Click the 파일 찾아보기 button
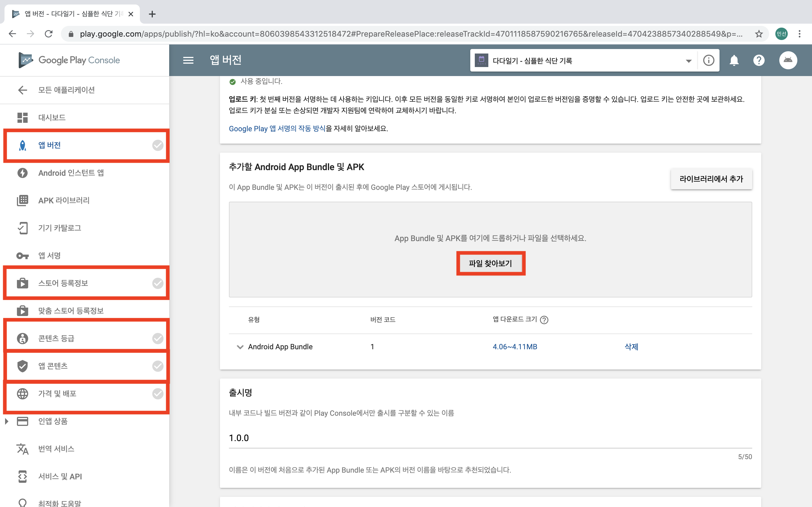This screenshot has width=812, height=507. 490,263
